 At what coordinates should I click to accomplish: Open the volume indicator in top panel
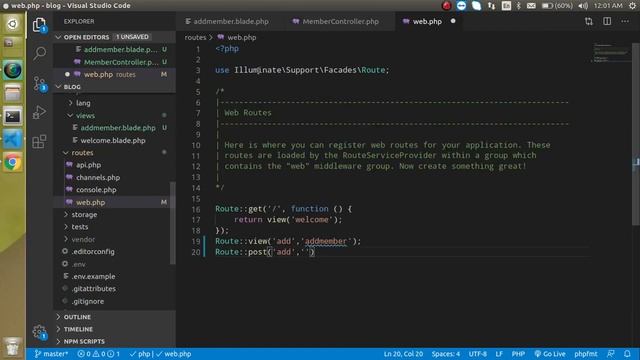point(583,6)
